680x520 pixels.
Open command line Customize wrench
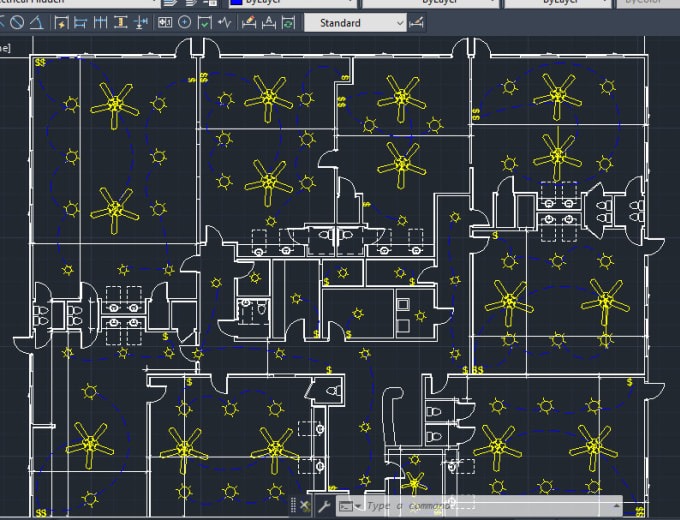pos(324,506)
